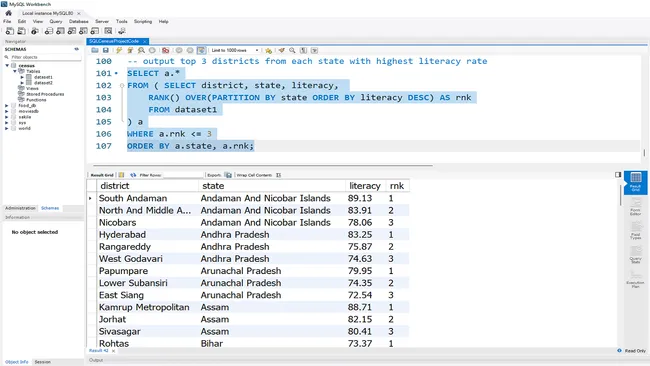Create a new SQL tab from main toolbar

pos(10,31)
